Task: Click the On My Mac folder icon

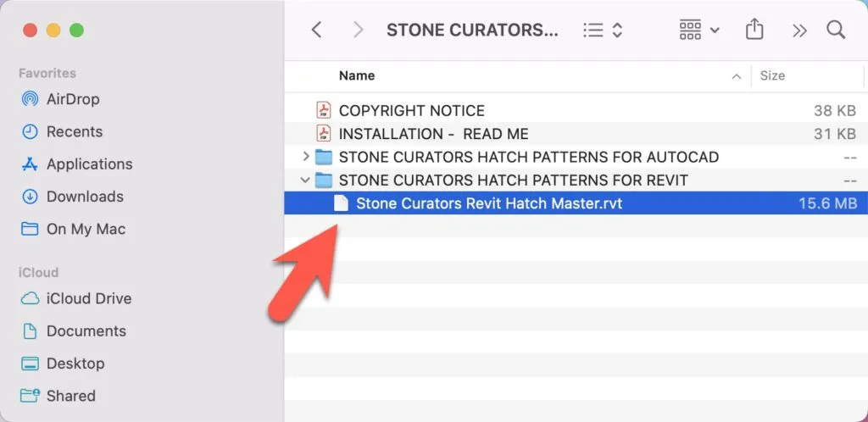Action: (x=30, y=229)
